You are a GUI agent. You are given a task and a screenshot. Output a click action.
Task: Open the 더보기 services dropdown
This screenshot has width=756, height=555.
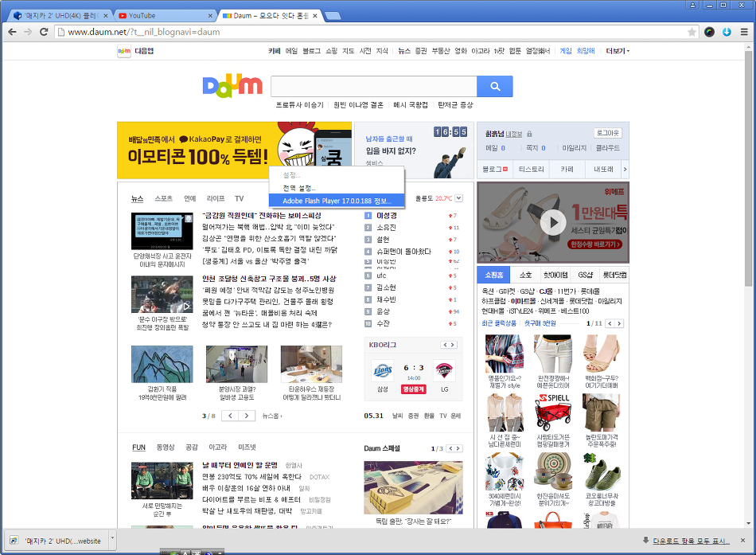click(x=618, y=51)
